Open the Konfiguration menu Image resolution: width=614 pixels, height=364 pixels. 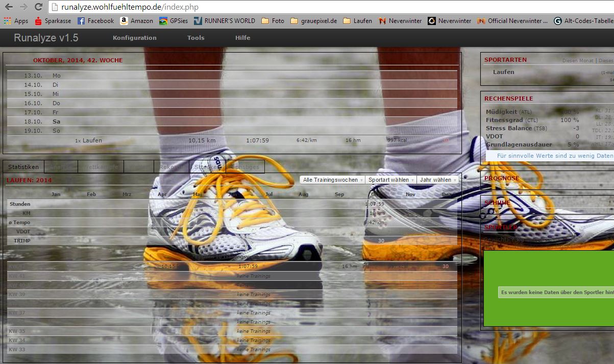pos(135,38)
